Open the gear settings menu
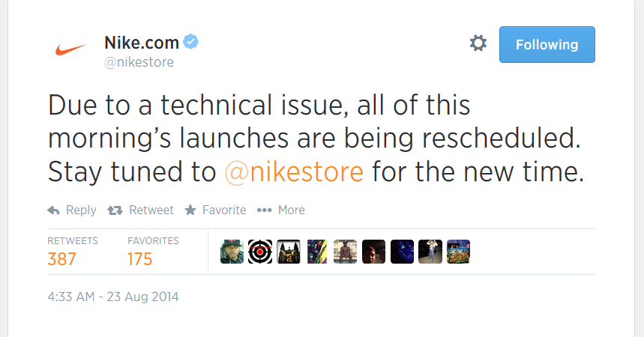Screen dimensions: 644x337 (x=478, y=44)
